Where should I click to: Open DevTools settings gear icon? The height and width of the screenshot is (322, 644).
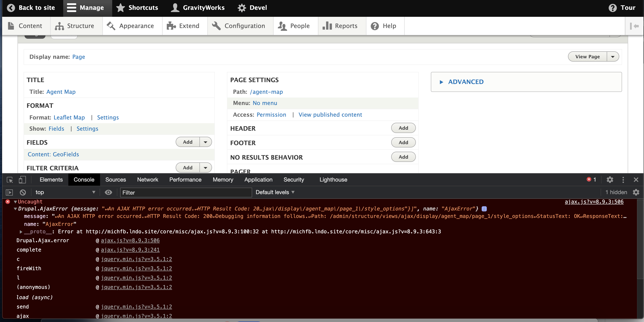click(610, 180)
